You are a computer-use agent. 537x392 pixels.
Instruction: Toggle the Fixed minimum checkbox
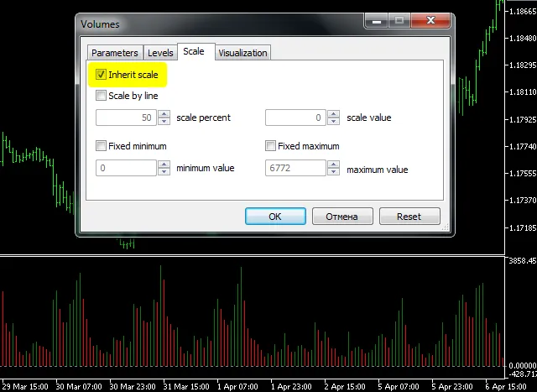tap(102, 146)
